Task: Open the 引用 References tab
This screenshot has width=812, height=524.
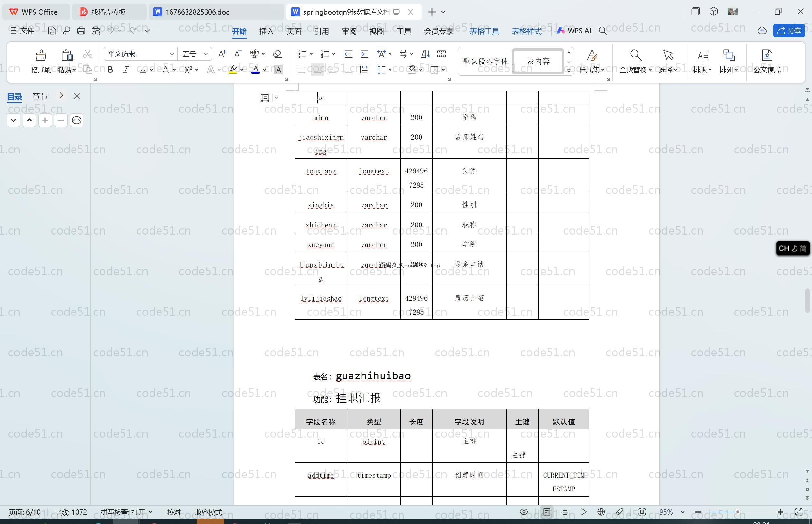Action: [x=322, y=31]
